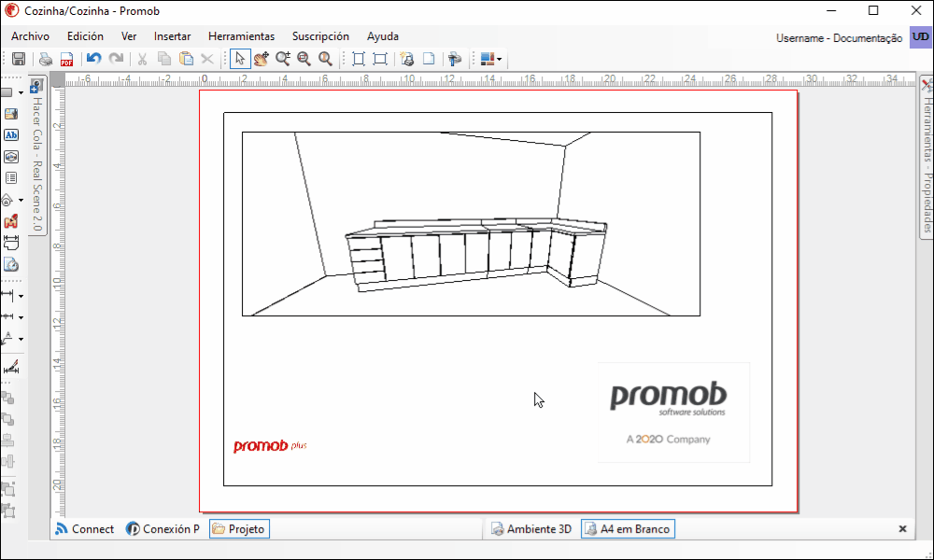Screen dimensions: 934x560
Task: Open the Ayuda menu
Action: pyautogui.click(x=382, y=36)
